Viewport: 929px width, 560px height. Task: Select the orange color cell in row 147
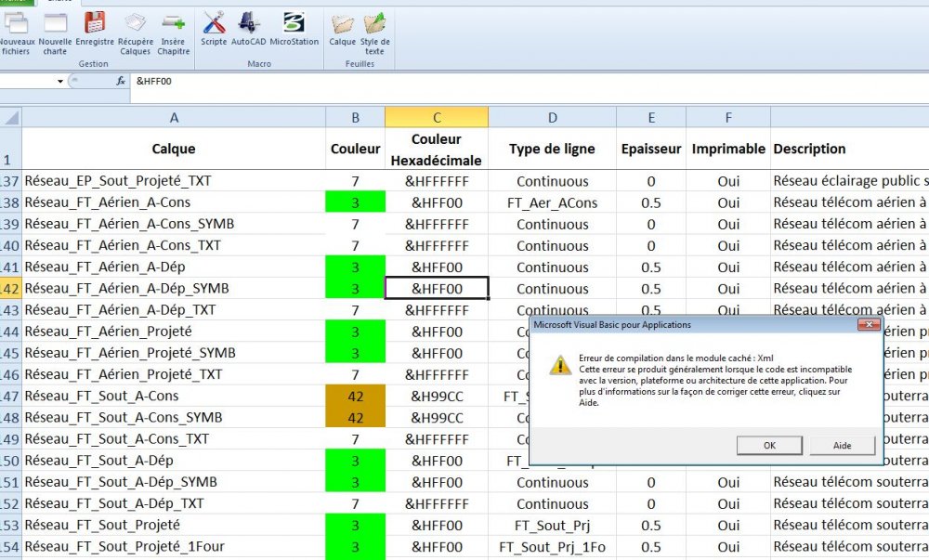pos(356,396)
